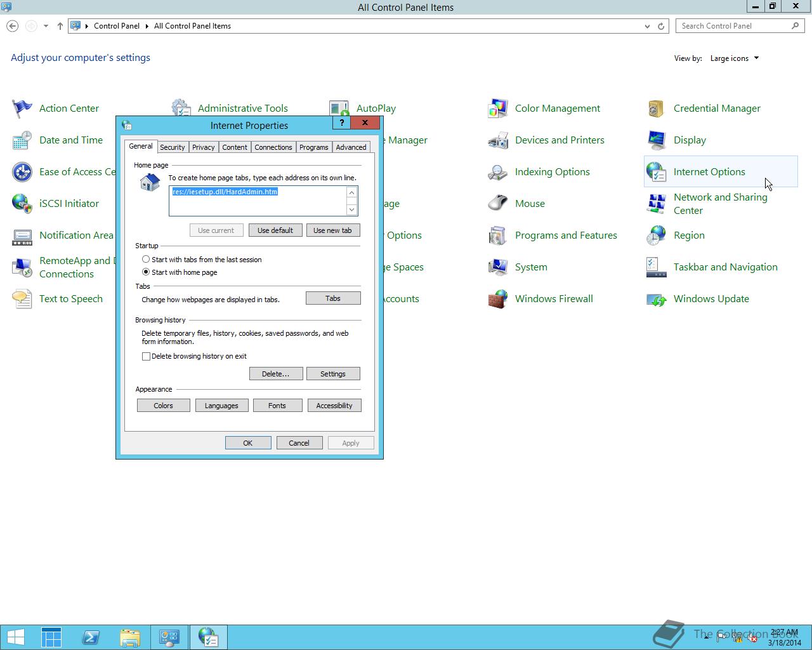Screen dimensions: 812x650
Task: Switch to the Security tab
Action: coord(173,147)
